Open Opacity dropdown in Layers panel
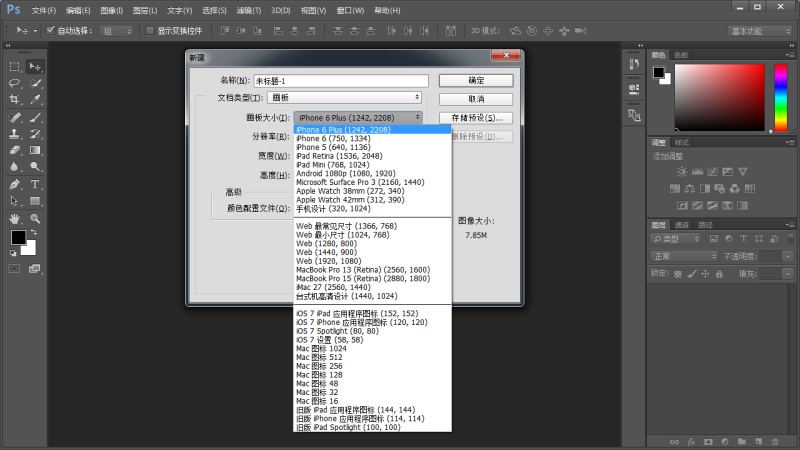 [788, 256]
